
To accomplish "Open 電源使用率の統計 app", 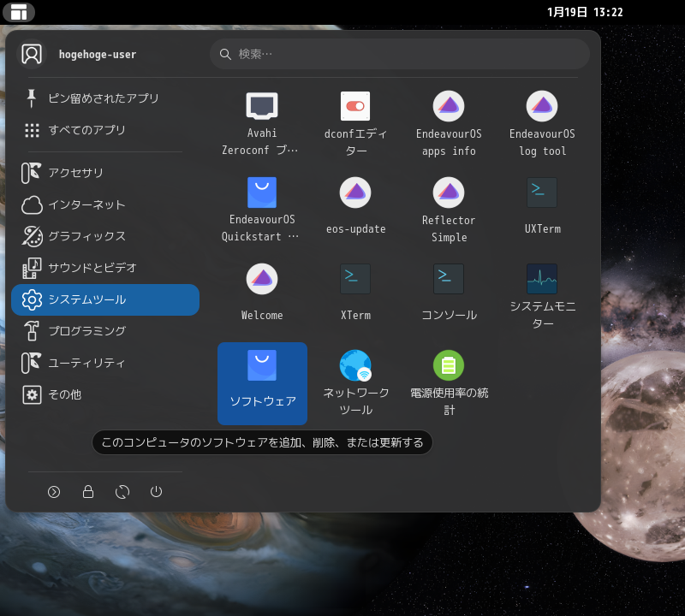I will [x=449, y=382].
